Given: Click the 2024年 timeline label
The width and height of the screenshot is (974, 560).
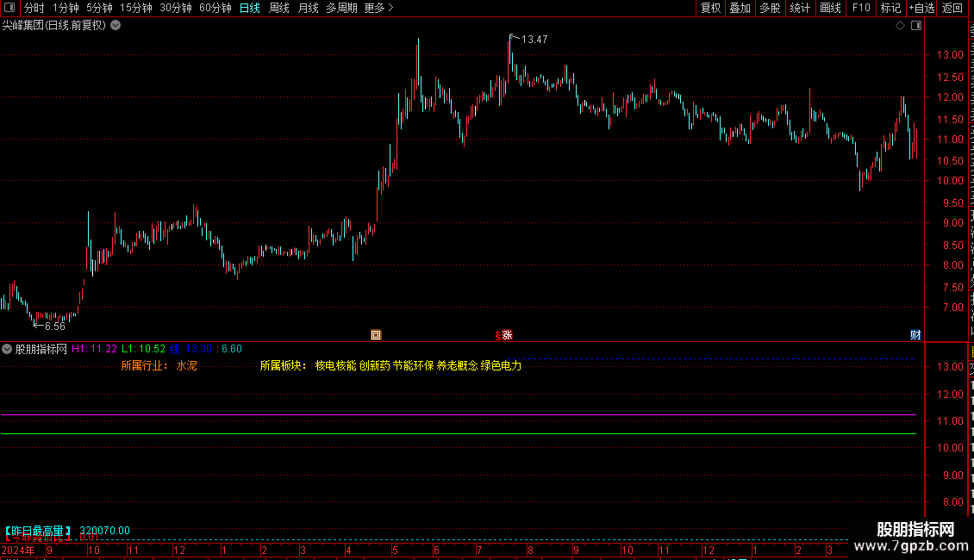Looking at the screenshot, I should [18, 550].
